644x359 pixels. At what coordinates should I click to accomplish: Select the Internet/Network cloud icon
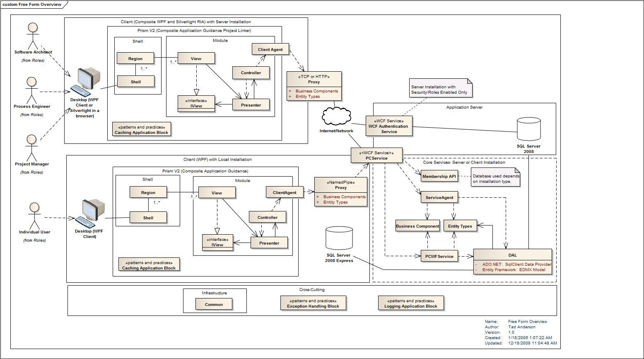pos(336,117)
